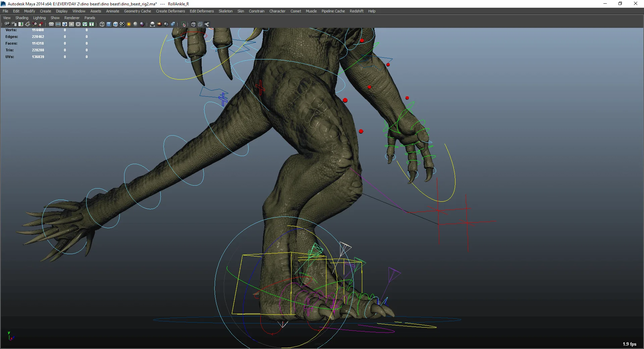Enable Wireframe on Shaded icon
This screenshot has height=349, width=644.
click(x=115, y=24)
